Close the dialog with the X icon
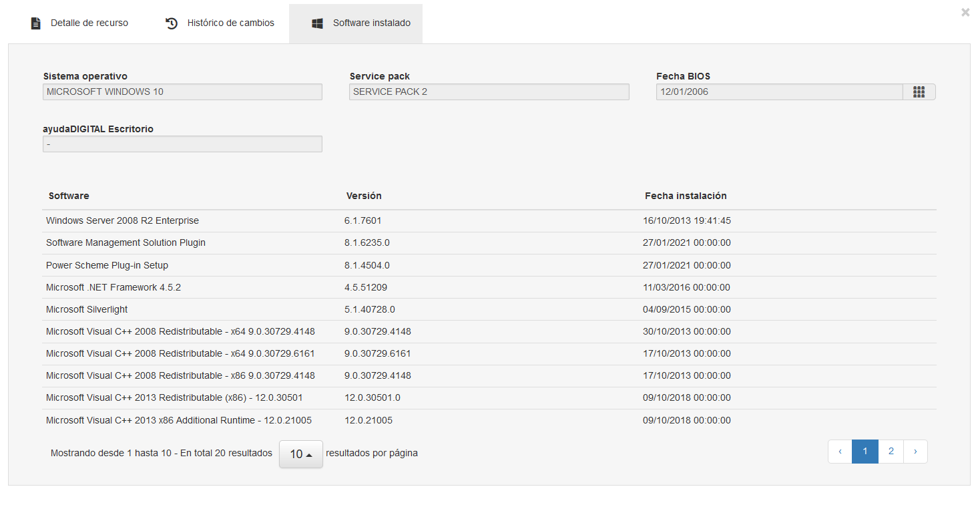 [965, 12]
